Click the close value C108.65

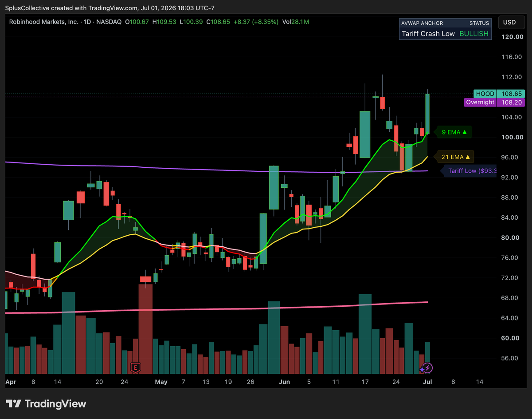pyautogui.click(x=218, y=22)
